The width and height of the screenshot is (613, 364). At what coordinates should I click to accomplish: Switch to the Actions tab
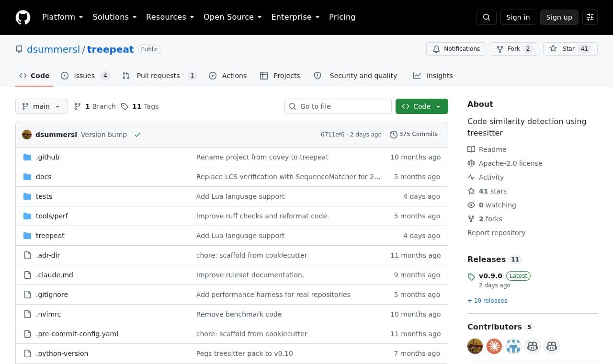pyautogui.click(x=228, y=76)
